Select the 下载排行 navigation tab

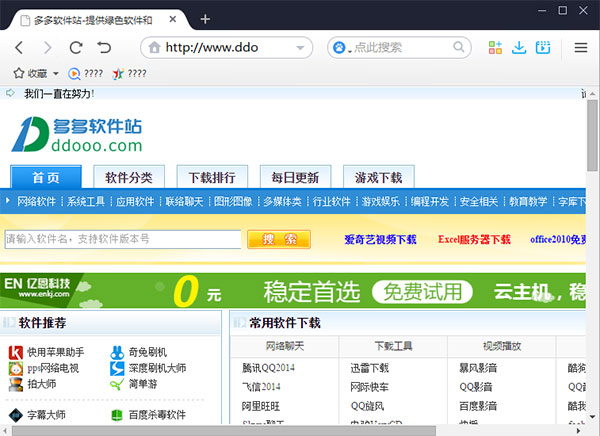coord(212,177)
